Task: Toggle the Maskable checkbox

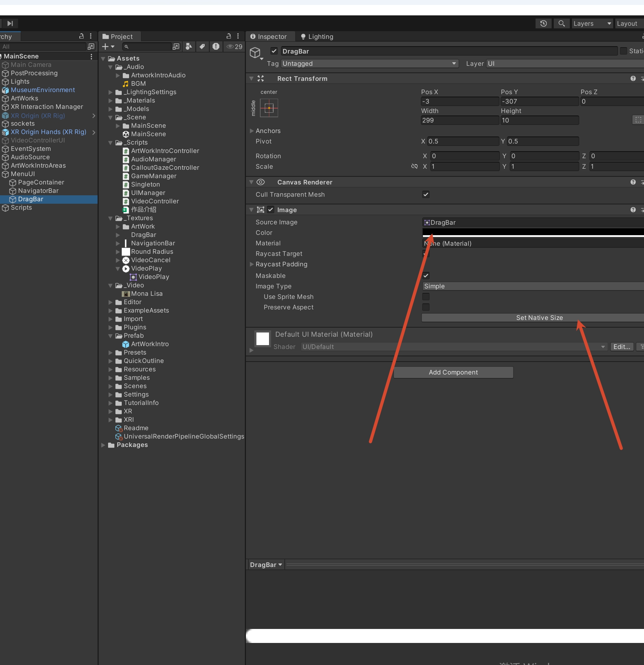Action: pos(426,275)
